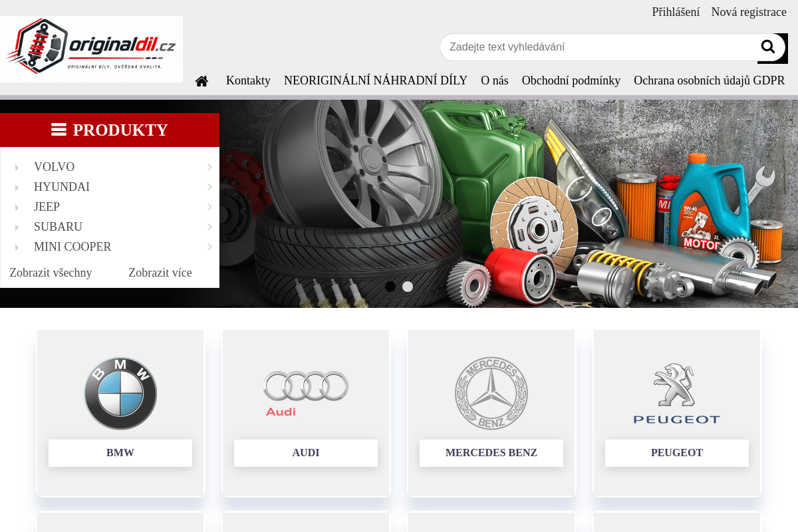Open the PRODUKTY category panel header
The width and height of the screenshot is (798, 532).
point(110,130)
